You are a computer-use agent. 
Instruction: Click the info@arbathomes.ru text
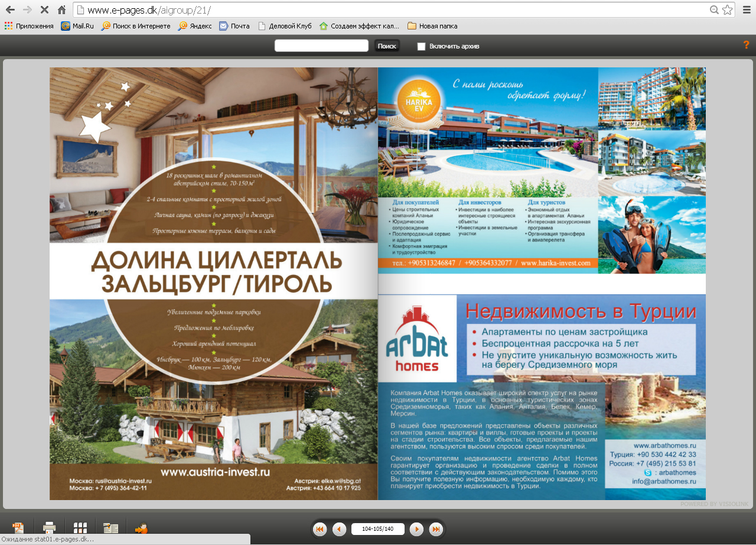point(664,482)
